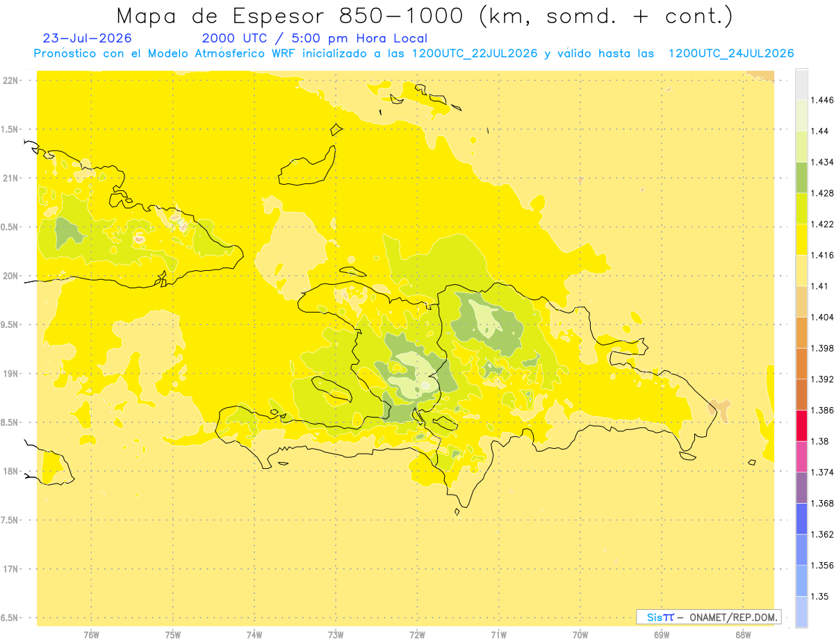Click the legend value 1.44

point(819,131)
